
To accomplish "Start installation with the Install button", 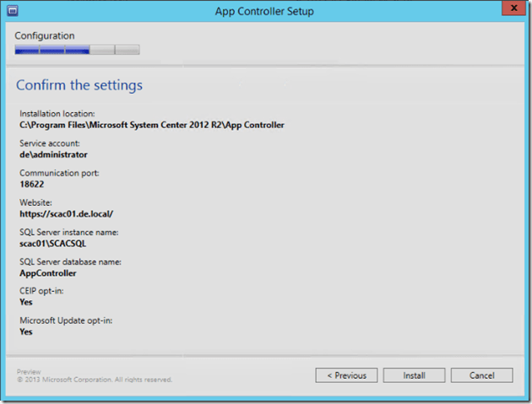I will click(x=414, y=375).
